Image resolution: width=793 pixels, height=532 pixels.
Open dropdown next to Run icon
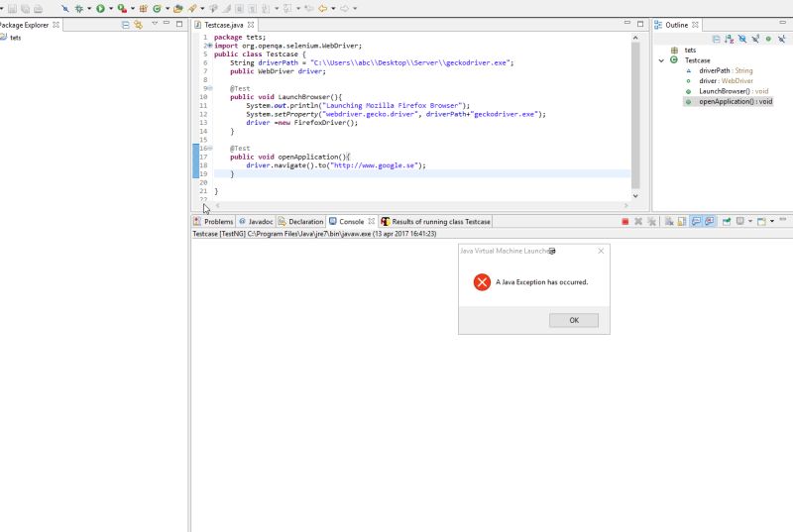111,9
